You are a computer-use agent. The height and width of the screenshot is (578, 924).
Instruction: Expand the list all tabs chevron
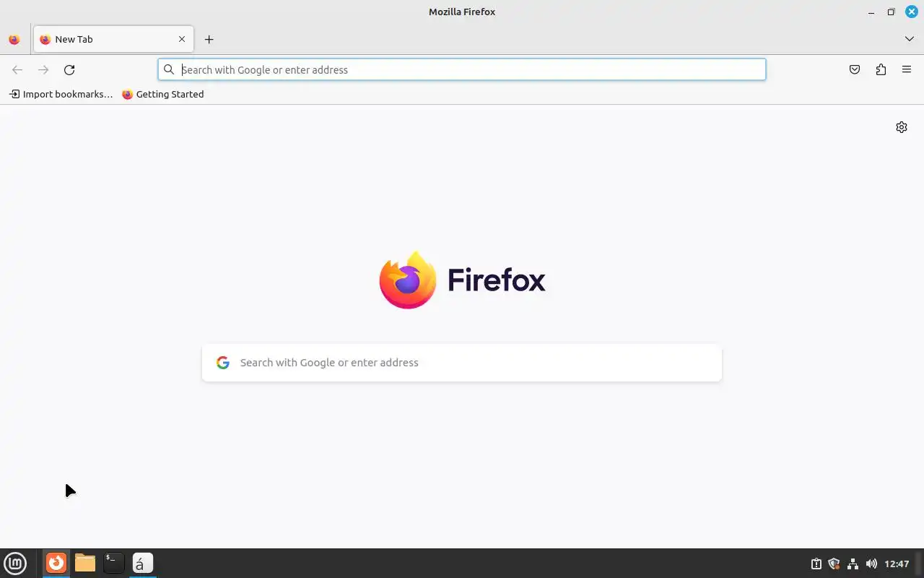coord(909,39)
